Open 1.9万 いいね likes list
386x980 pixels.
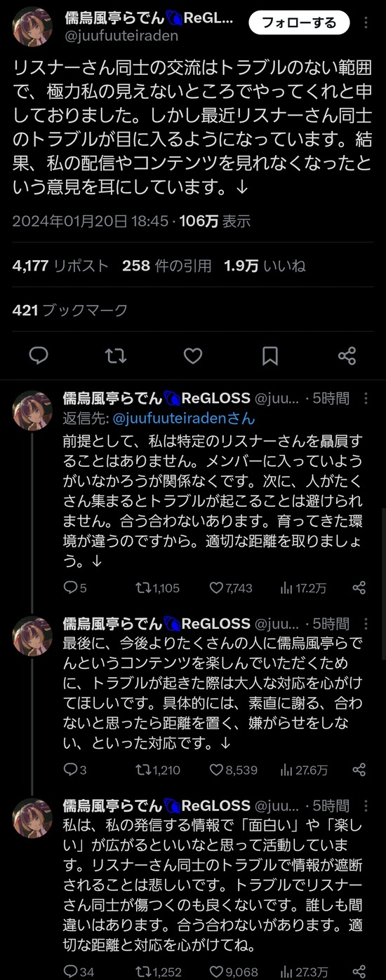coord(265,266)
